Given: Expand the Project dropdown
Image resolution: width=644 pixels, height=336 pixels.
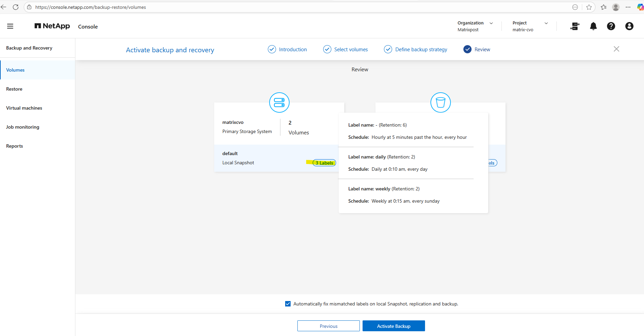Looking at the screenshot, I should coord(546,23).
